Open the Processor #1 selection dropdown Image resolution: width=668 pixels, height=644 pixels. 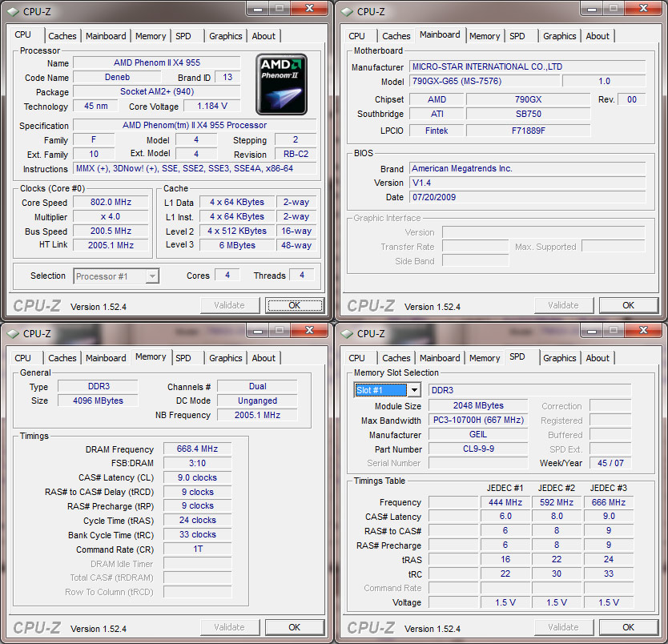click(x=152, y=276)
